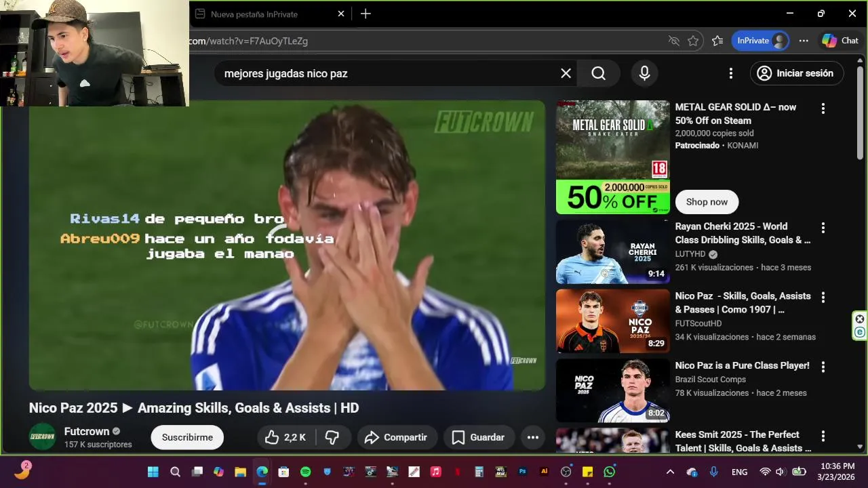
Task: Click the system tray microphone icon
Action: pyautogui.click(x=713, y=472)
